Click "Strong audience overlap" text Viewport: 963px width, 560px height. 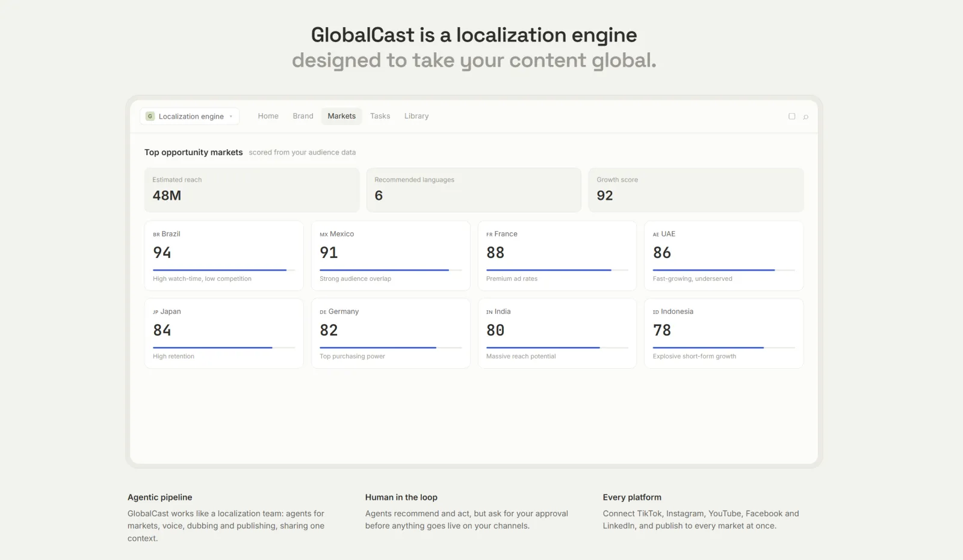tap(355, 278)
